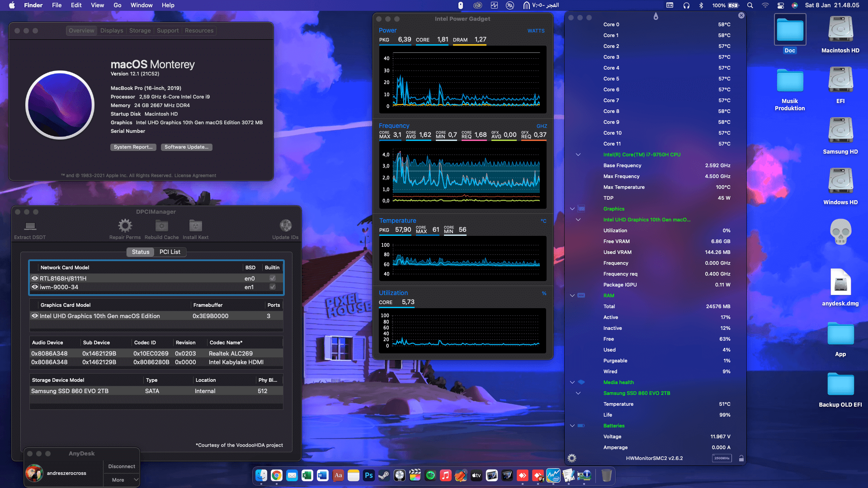This screenshot has width=868, height=488.
Task: Click the System Report button
Action: [x=133, y=147]
